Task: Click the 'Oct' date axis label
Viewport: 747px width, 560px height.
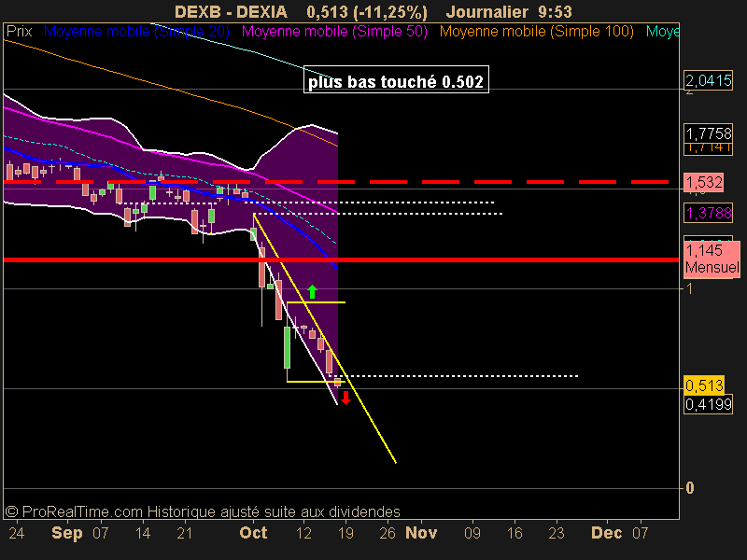Action: point(253,532)
